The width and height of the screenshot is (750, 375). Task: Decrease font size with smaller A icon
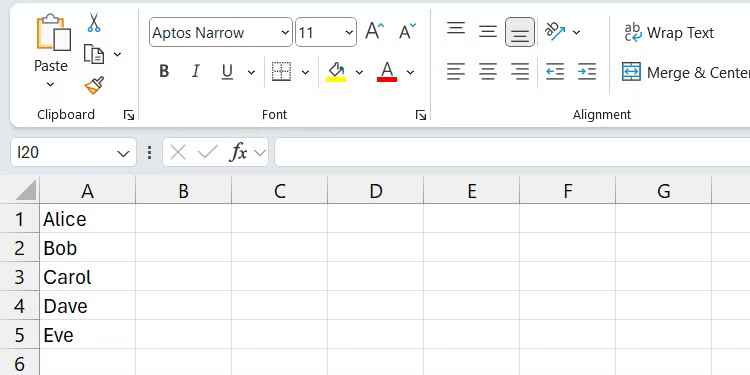(x=408, y=32)
